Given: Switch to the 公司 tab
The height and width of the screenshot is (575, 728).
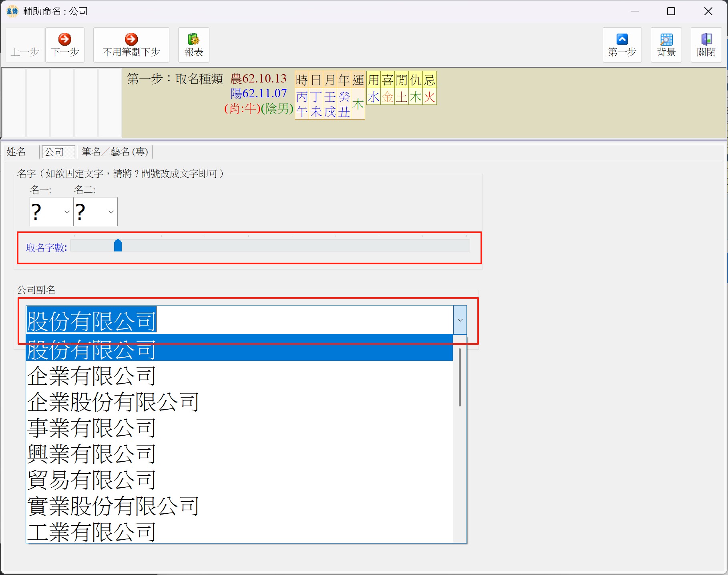Looking at the screenshot, I should click(x=54, y=152).
